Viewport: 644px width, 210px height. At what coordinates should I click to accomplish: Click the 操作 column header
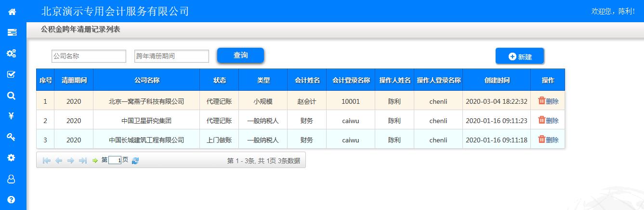[548, 80]
